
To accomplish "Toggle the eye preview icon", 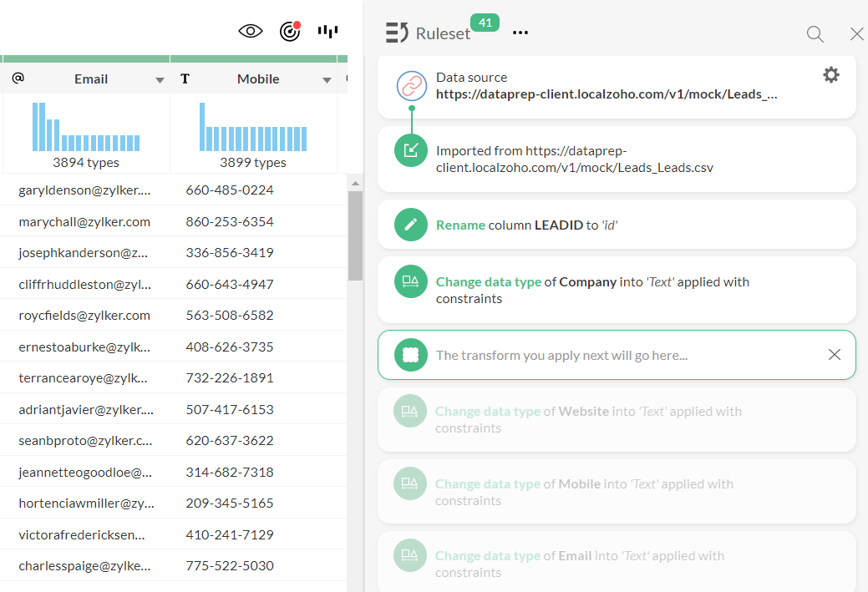I will (x=251, y=32).
